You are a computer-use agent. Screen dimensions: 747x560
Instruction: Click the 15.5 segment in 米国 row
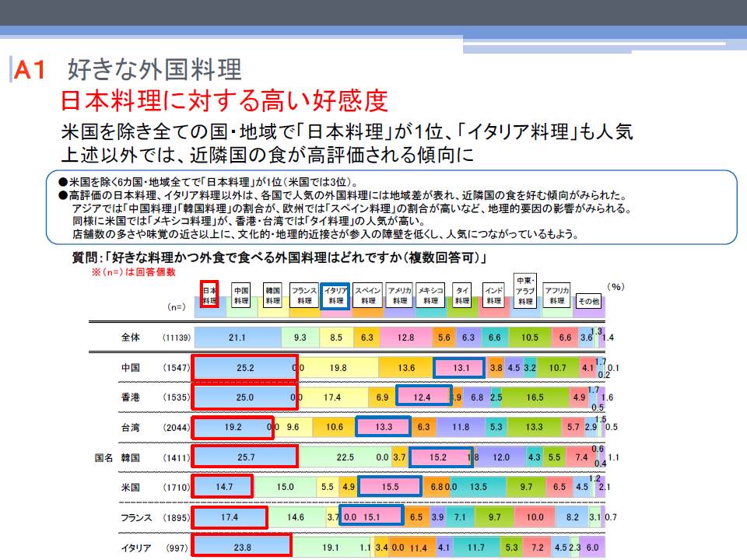coord(390,487)
